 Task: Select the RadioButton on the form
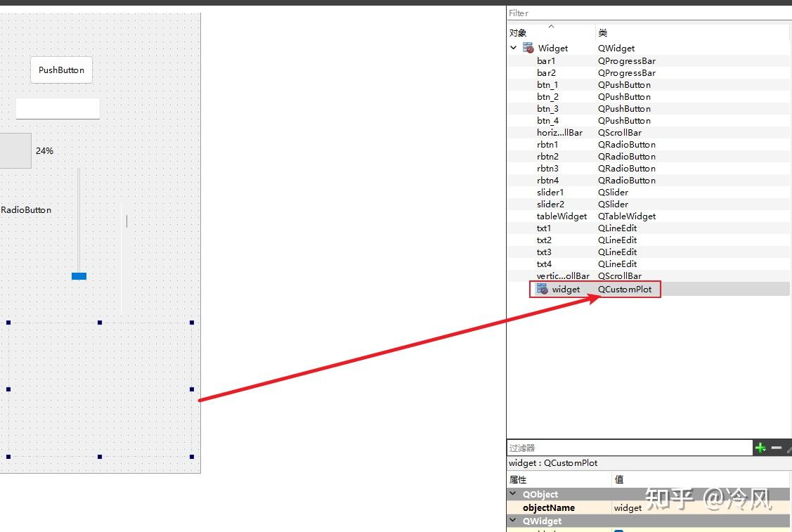coord(26,209)
